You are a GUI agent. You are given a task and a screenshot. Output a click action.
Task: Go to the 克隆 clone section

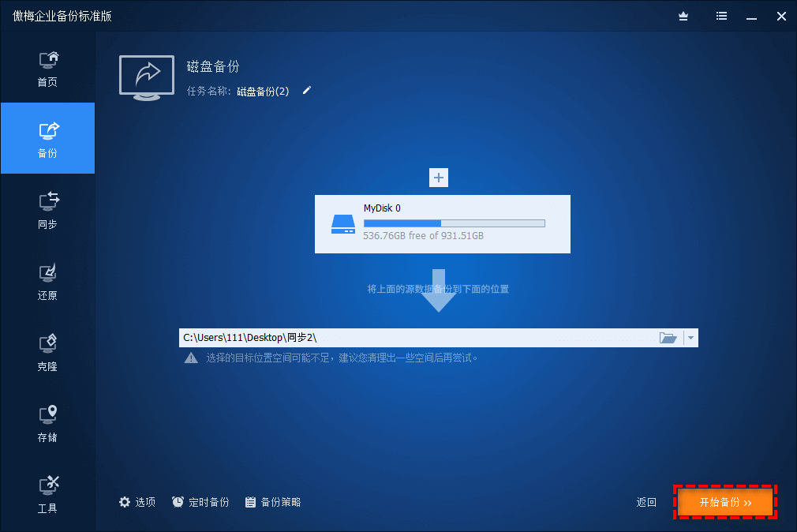pyautogui.click(x=48, y=352)
